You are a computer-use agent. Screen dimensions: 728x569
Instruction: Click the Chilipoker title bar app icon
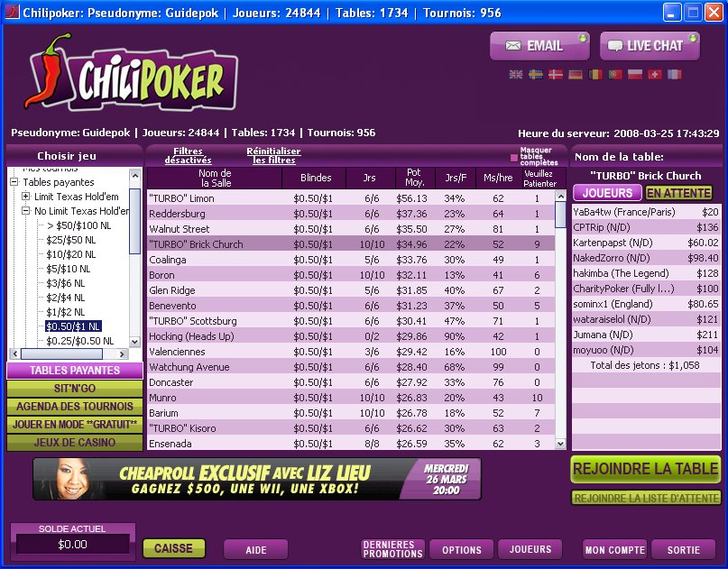(x=12, y=12)
